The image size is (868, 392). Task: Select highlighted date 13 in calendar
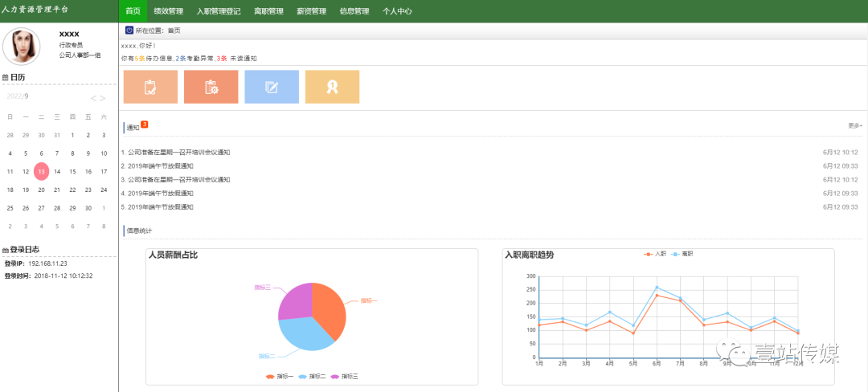(x=42, y=171)
